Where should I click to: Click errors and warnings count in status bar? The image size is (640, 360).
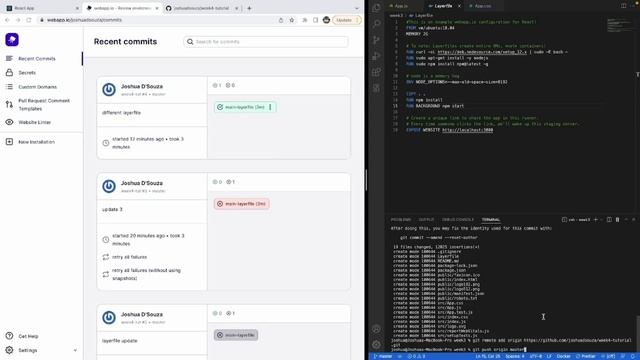[416, 356]
